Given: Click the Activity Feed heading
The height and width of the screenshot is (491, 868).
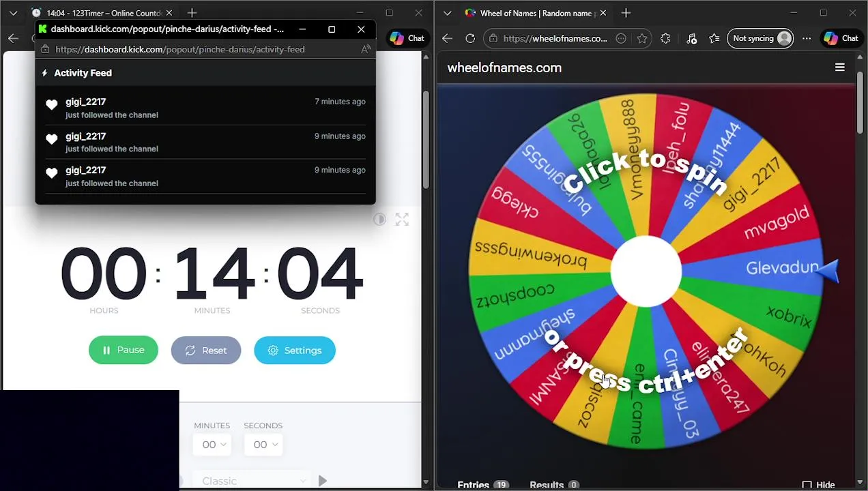Looking at the screenshot, I should click(83, 73).
